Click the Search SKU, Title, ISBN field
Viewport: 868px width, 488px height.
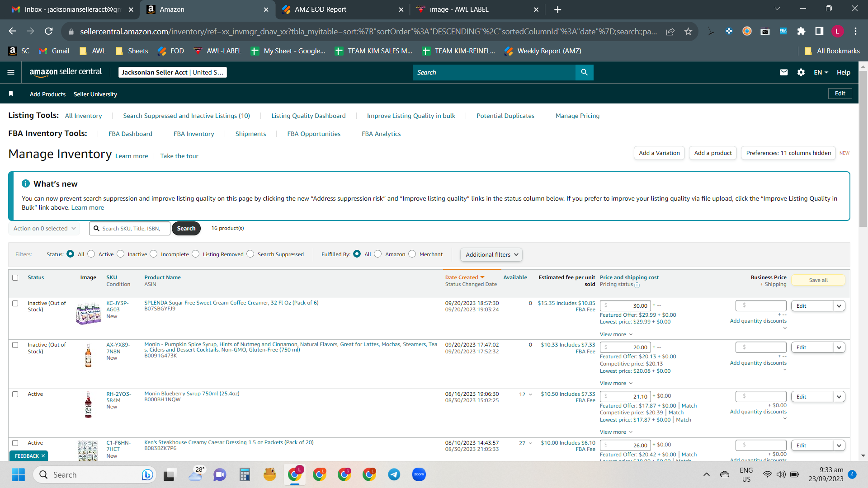pyautogui.click(x=130, y=228)
